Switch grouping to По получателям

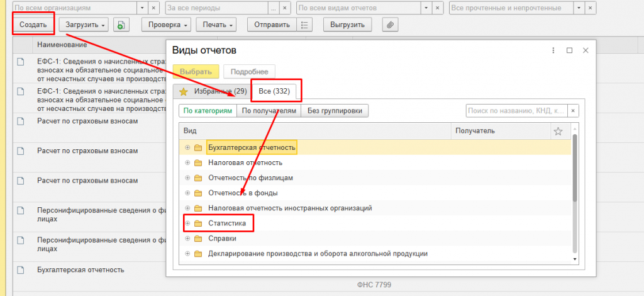point(269,111)
